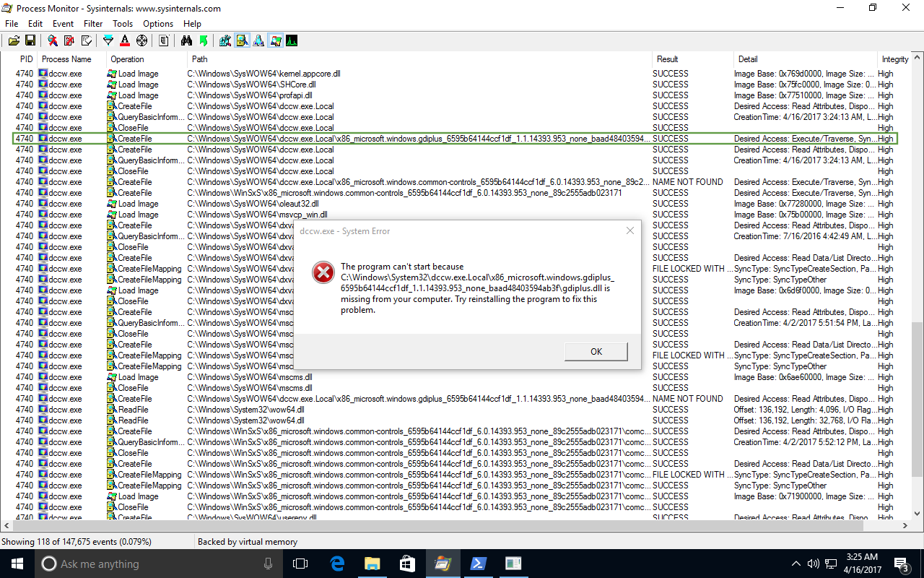This screenshot has width=924, height=578.
Task: Click the Jump to Object green arrow icon
Action: coord(203,40)
